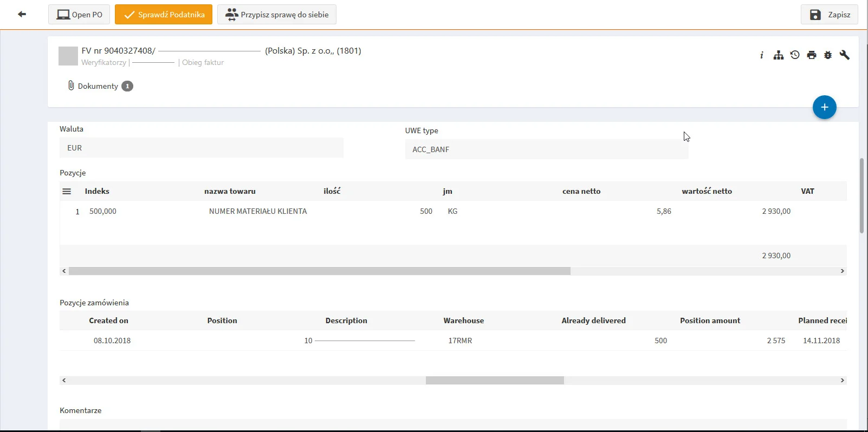Focus the UWE type ACC_BANF field

547,149
